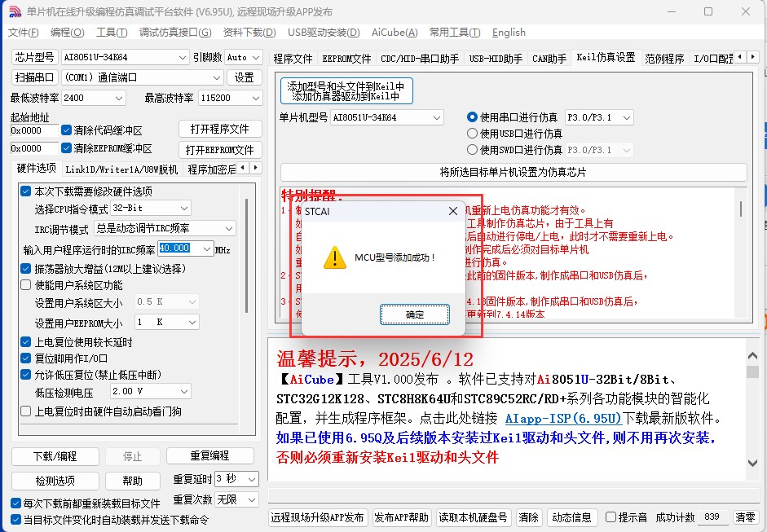Open 引脚数 Auto dropdown

tap(244, 57)
